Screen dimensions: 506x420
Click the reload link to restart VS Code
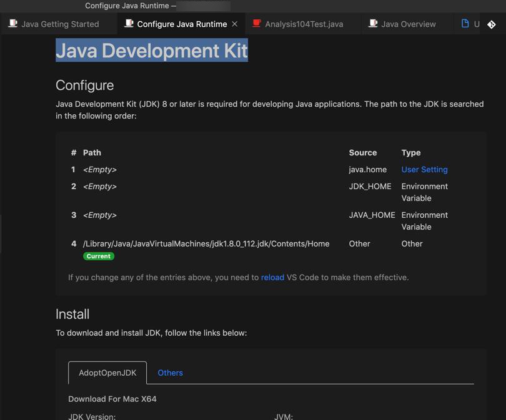tap(272, 277)
